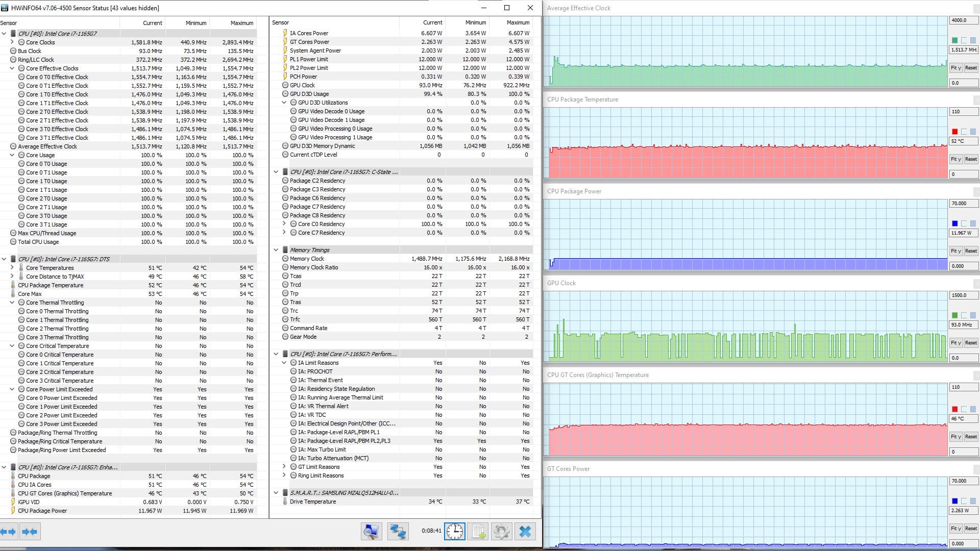The width and height of the screenshot is (980, 551).
Task: Expand GT Limit Reasons row
Action: pos(284,467)
